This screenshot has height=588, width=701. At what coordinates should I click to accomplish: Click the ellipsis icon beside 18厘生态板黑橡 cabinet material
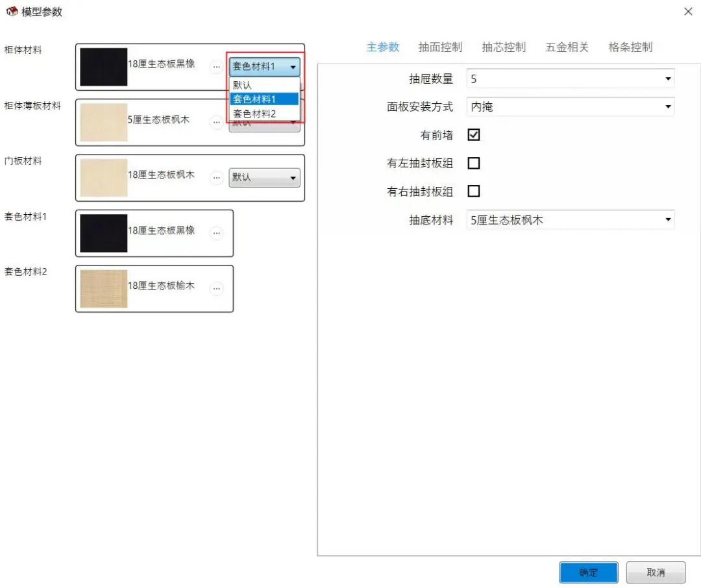point(217,66)
